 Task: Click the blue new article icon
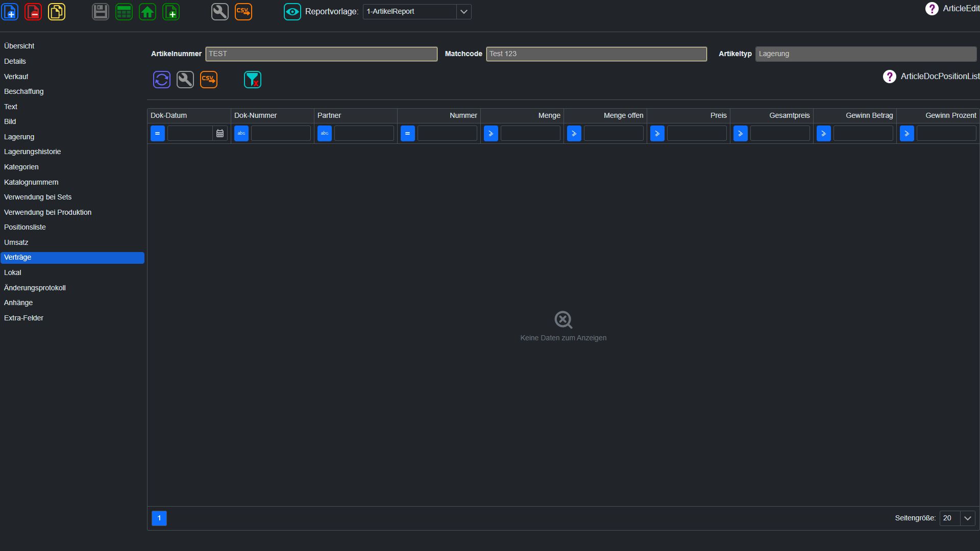point(10,11)
